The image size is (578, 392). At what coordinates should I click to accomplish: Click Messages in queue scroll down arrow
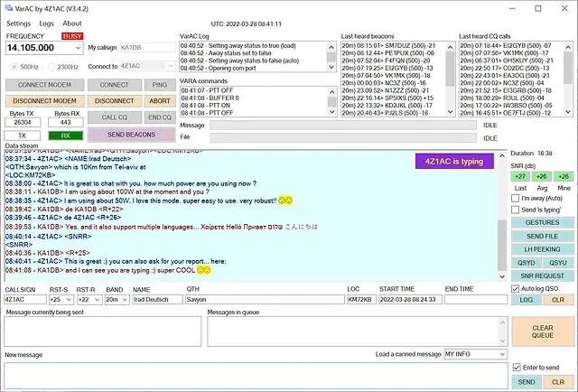503,341
